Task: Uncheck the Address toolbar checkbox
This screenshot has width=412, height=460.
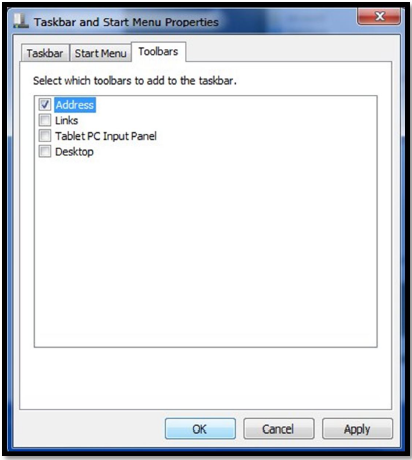Action: tap(45, 105)
